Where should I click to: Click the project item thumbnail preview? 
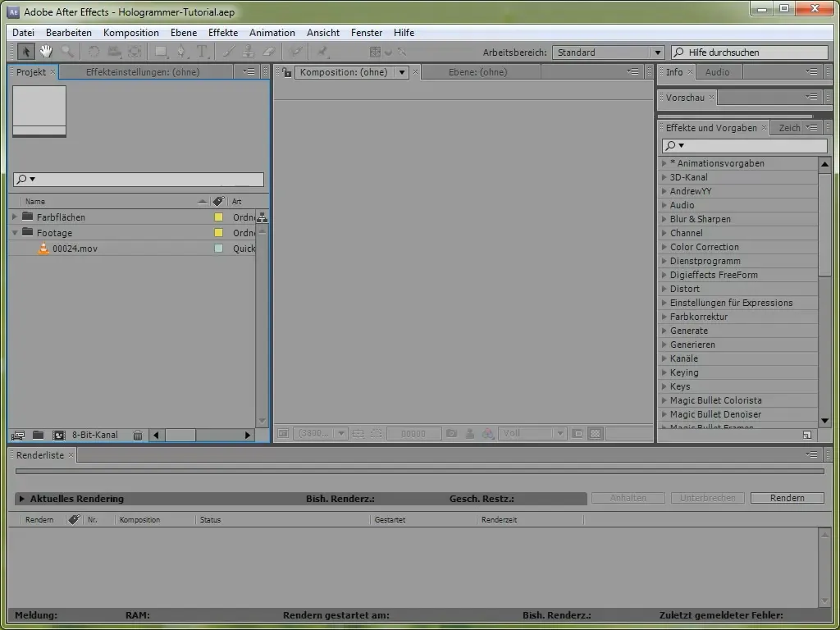coord(39,111)
